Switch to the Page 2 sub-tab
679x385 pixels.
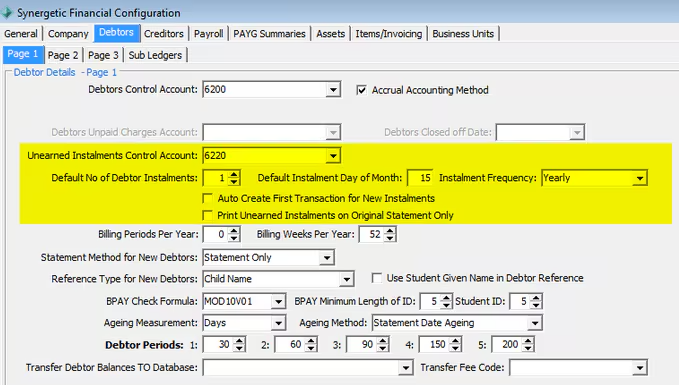point(63,55)
